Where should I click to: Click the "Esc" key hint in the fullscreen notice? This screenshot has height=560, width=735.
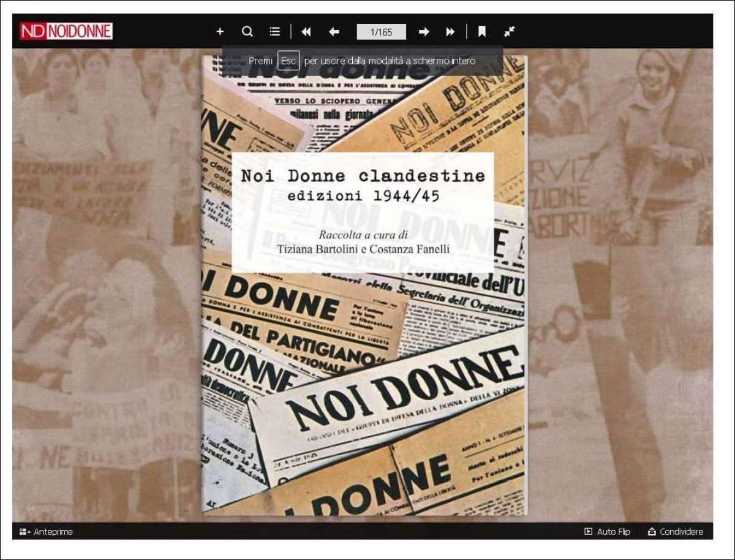(x=288, y=61)
